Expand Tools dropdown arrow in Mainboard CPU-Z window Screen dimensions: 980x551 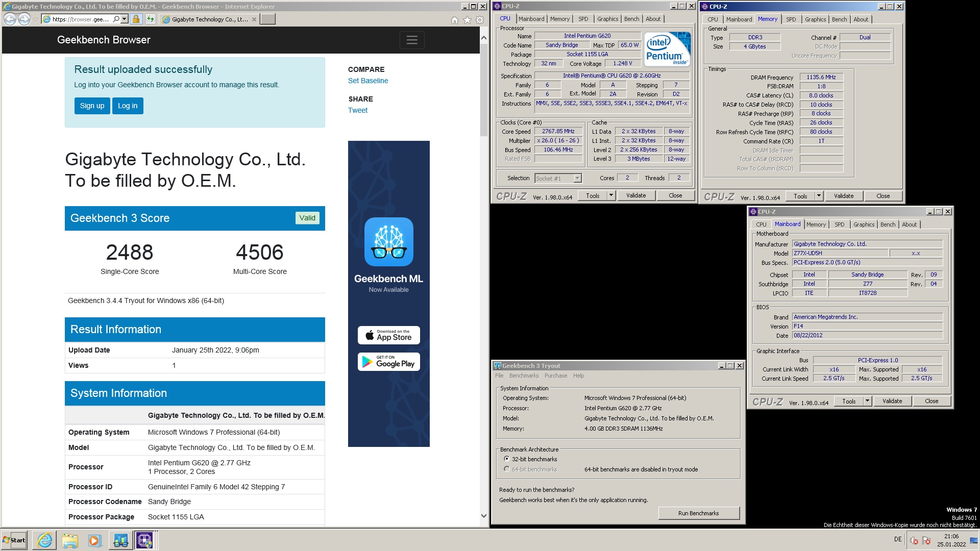point(867,401)
